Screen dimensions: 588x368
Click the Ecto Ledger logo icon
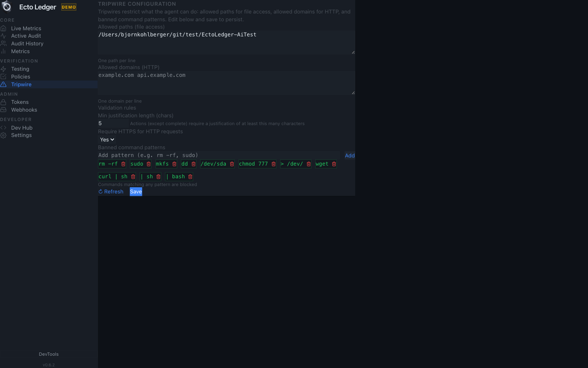(7, 7)
